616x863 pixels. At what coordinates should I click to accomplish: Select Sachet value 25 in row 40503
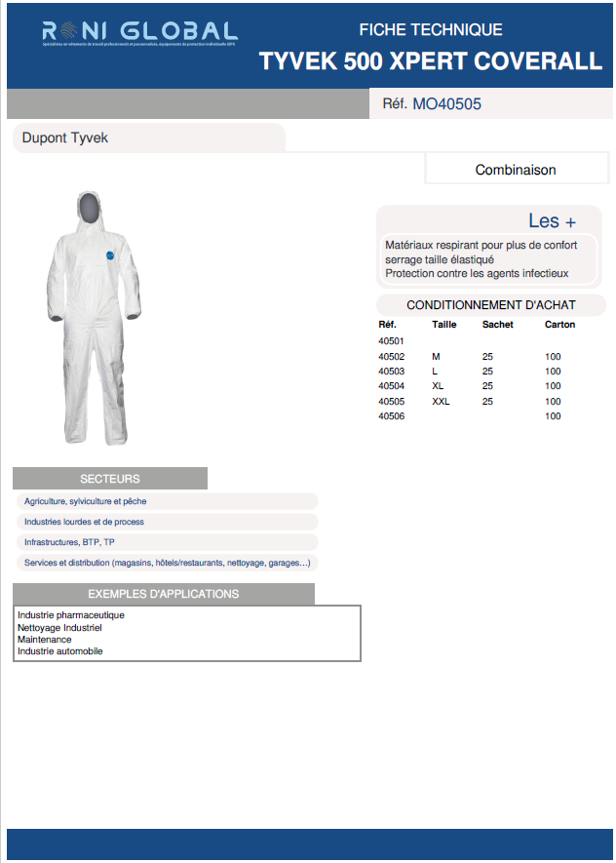pos(488,372)
